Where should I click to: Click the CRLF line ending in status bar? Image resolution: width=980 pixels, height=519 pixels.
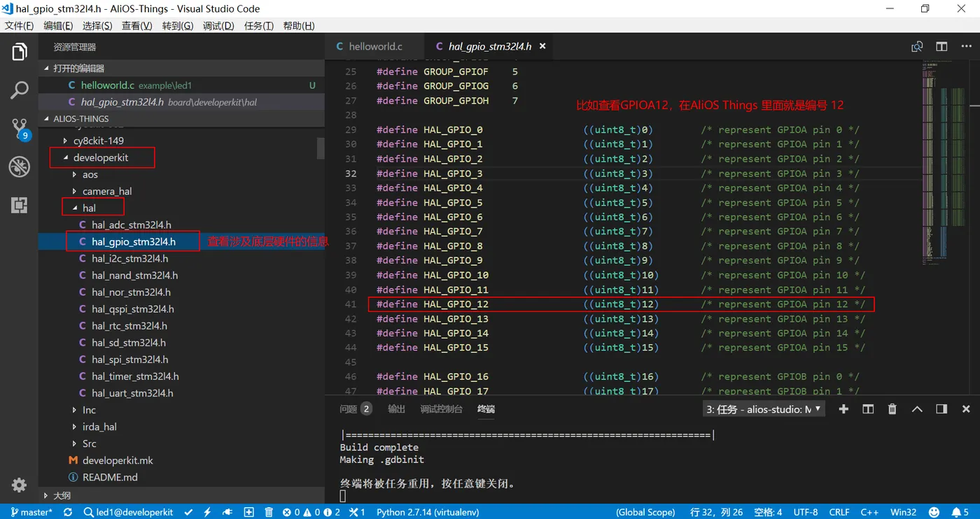(x=839, y=512)
